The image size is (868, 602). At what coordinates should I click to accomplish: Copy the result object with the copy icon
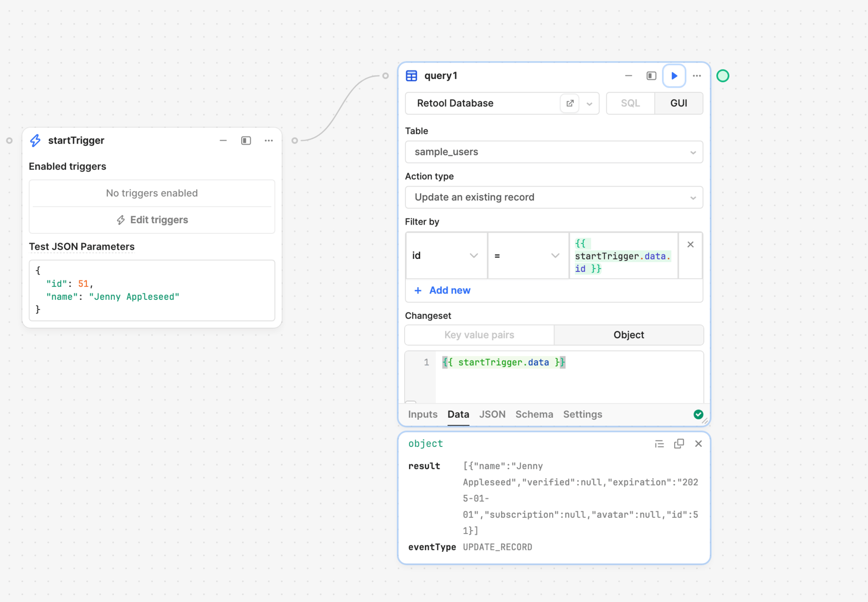tap(679, 444)
